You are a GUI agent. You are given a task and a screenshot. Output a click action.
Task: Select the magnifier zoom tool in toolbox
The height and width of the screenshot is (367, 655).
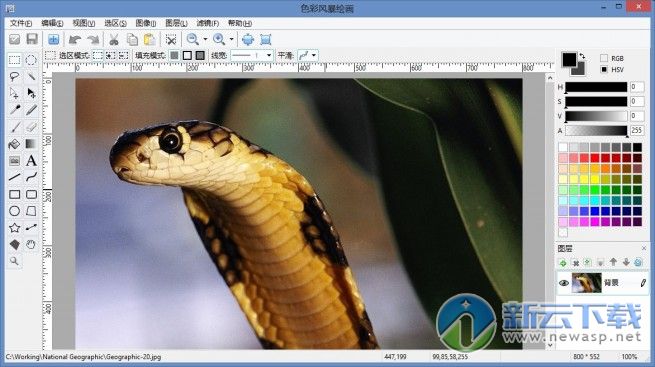point(15,261)
